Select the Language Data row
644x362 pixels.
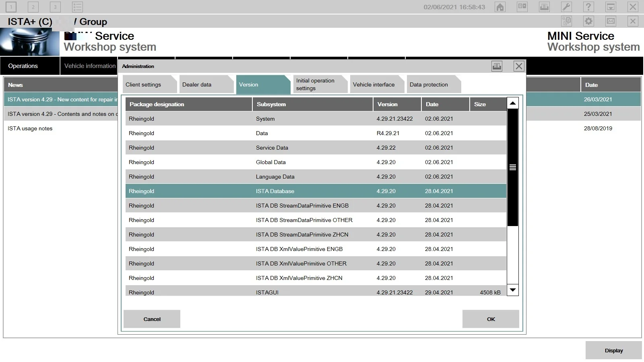[316, 177]
